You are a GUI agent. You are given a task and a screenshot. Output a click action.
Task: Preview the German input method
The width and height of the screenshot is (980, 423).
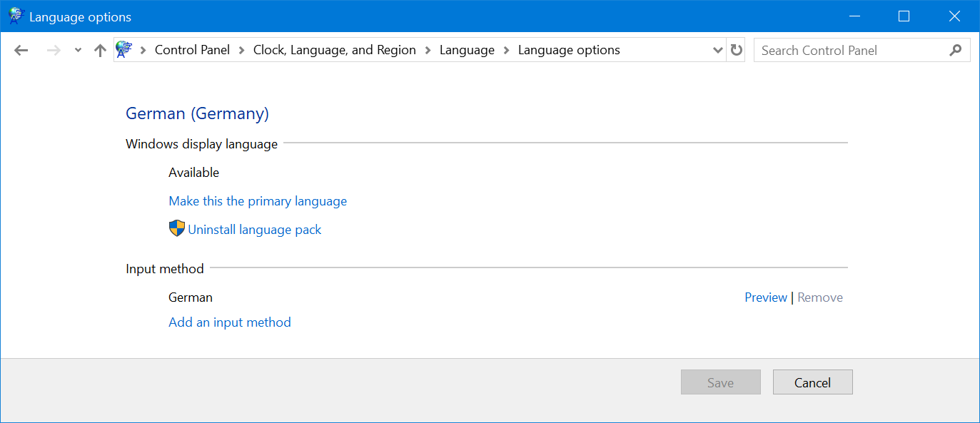[x=765, y=297]
